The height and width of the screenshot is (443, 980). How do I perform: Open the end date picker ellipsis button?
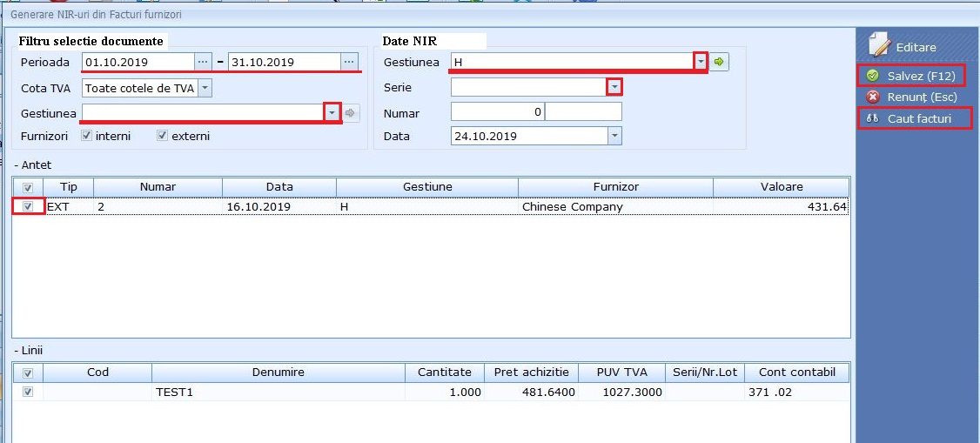(349, 62)
